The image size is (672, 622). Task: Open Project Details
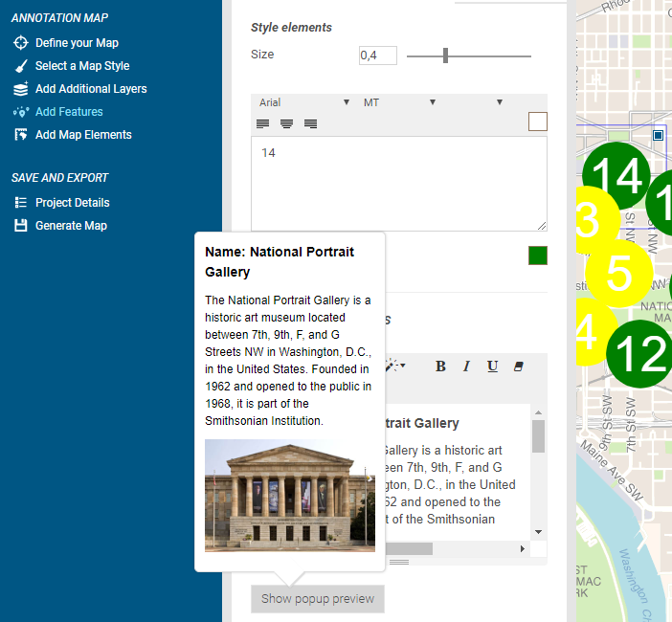[x=73, y=203]
